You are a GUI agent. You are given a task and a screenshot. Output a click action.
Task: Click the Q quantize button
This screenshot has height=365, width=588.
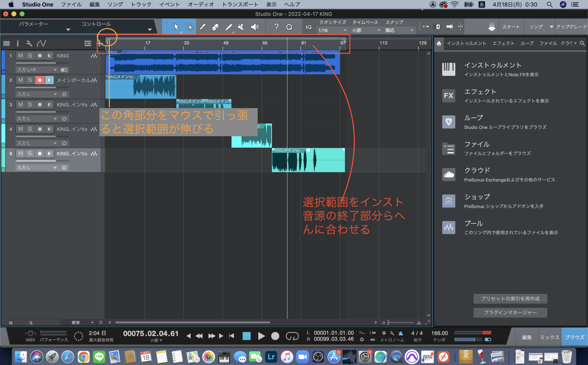coord(289,27)
